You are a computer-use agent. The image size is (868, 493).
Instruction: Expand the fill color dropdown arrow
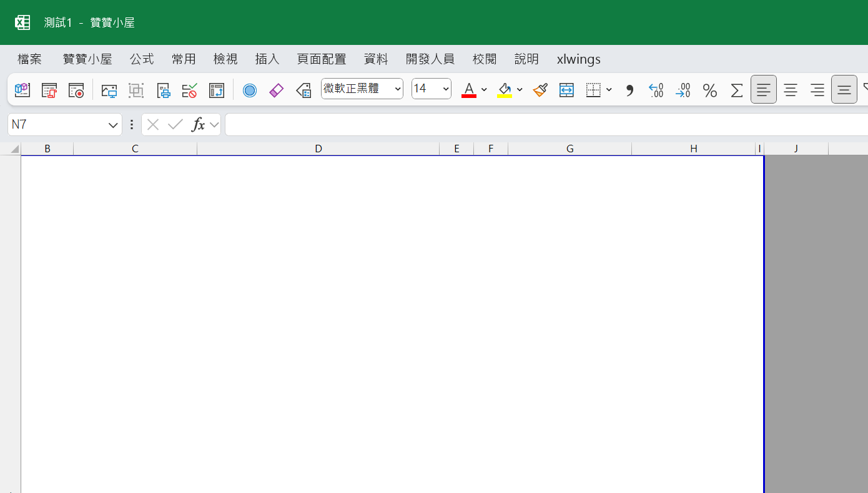[520, 90]
